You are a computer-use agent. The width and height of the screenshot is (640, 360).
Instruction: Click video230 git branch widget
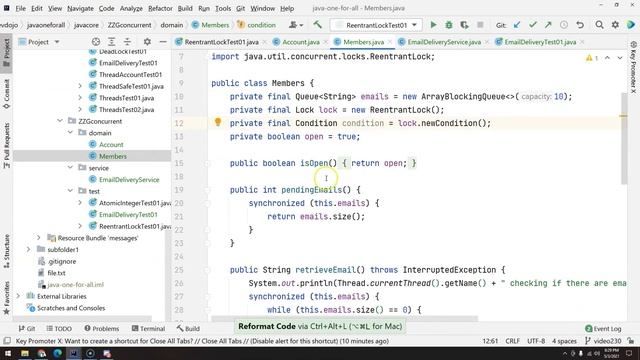(603, 341)
